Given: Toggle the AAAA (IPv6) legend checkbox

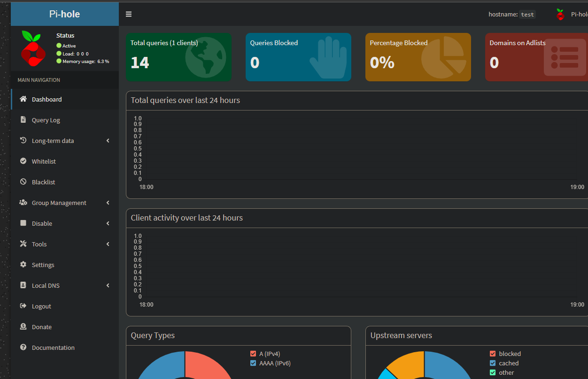Looking at the screenshot, I should point(253,363).
